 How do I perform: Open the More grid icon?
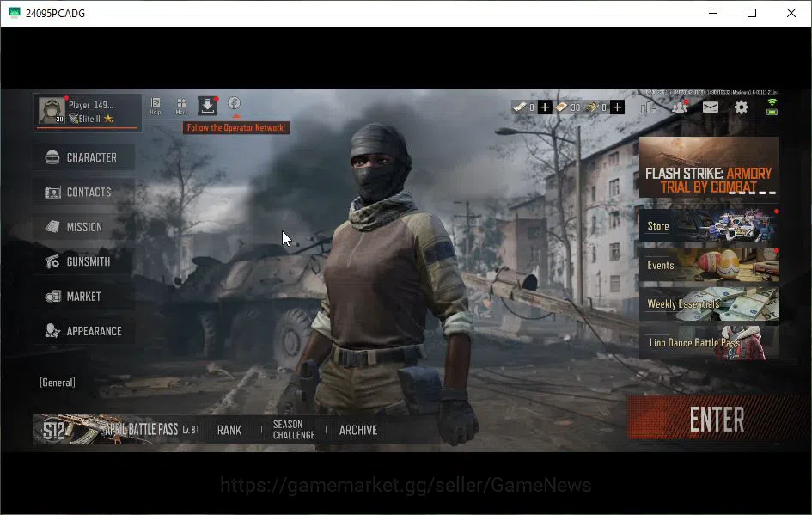181,106
